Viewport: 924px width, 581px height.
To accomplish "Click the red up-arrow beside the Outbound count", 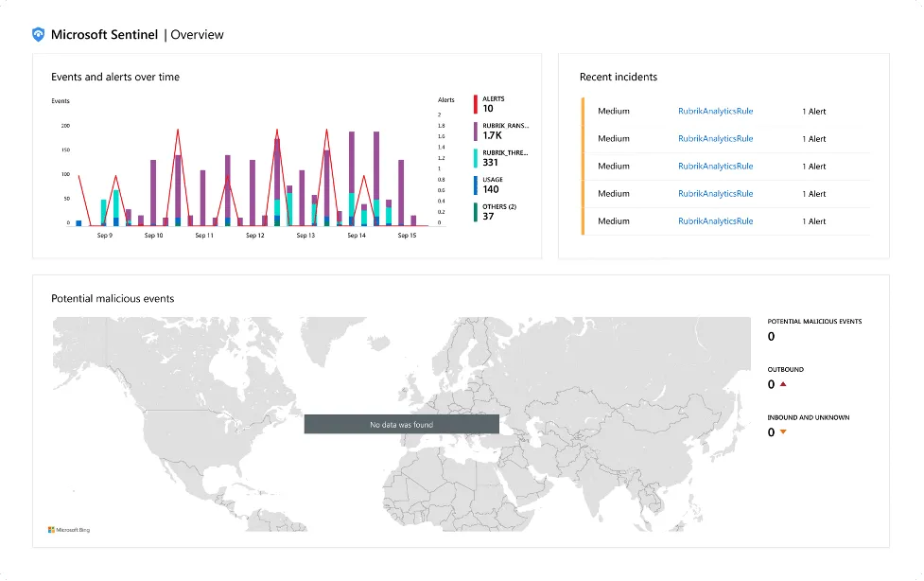I will (x=781, y=384).
